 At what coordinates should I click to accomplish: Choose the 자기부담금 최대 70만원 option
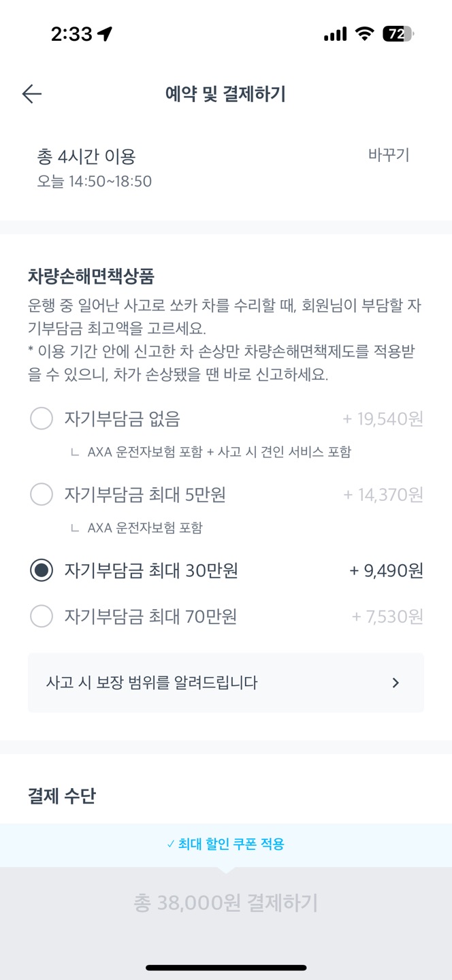click(x=42, y=616)
